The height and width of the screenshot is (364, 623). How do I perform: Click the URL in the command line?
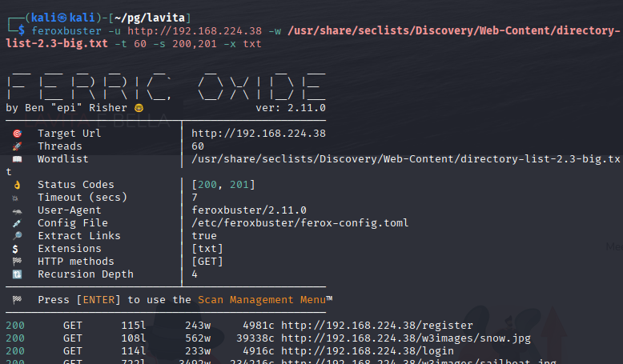tap(195, 31)
